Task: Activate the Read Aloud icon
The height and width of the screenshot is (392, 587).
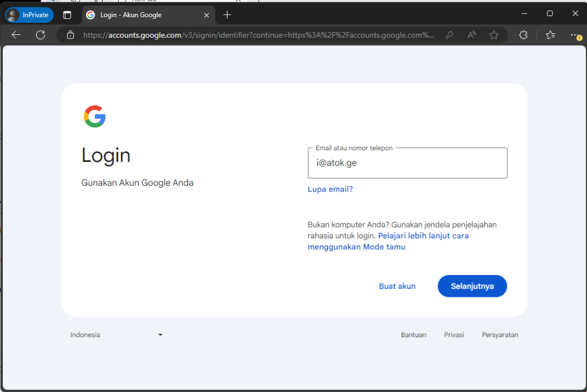Action: (x=472, y=35)
